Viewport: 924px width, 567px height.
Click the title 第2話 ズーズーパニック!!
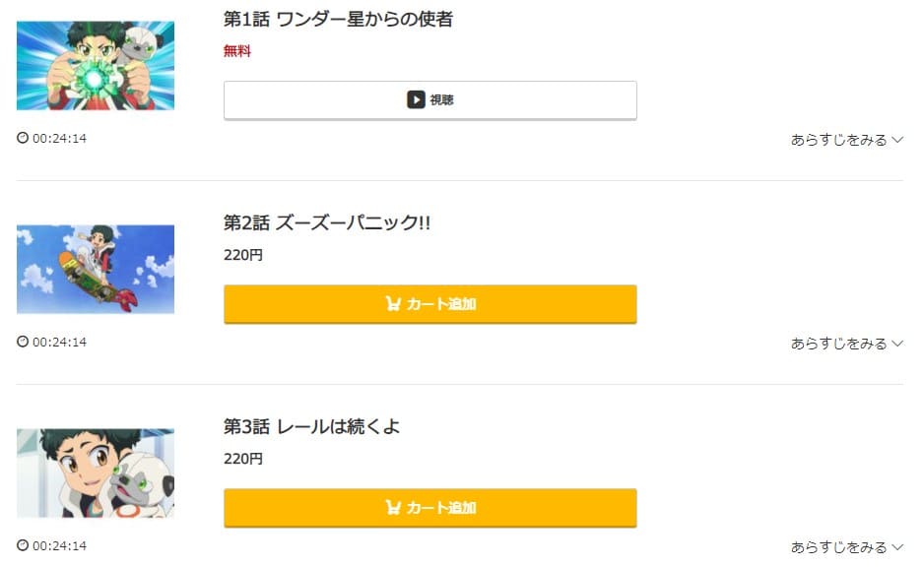tap(327, 223)
